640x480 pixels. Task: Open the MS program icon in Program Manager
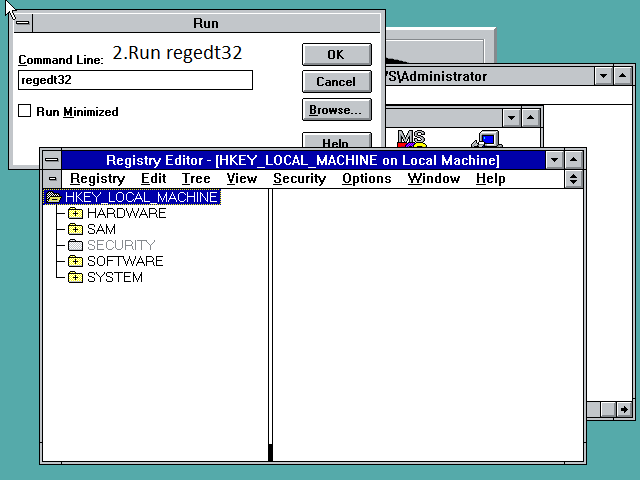point(412,138)
